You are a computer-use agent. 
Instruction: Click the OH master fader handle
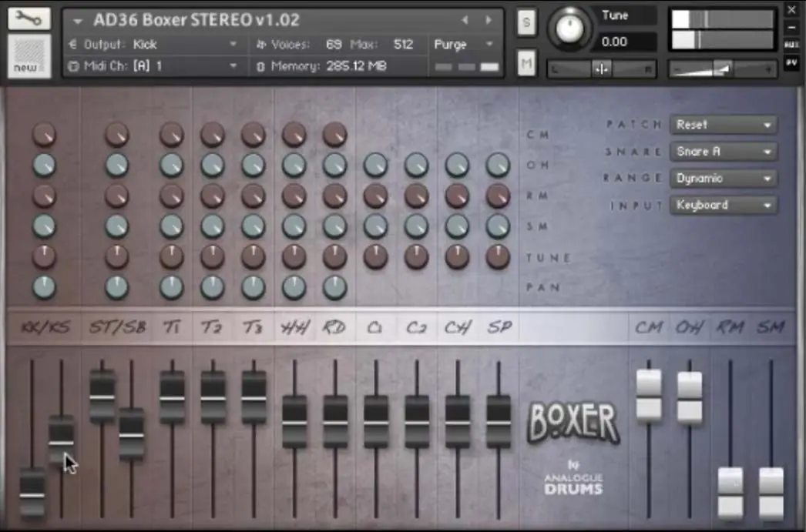690,399
